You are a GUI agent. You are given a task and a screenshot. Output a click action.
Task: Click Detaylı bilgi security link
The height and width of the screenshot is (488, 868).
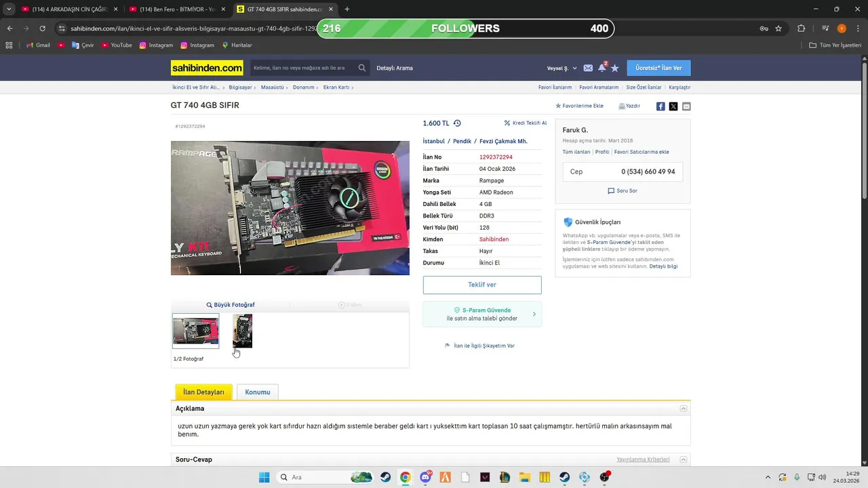pyautogui.click(x=663, y=266)
